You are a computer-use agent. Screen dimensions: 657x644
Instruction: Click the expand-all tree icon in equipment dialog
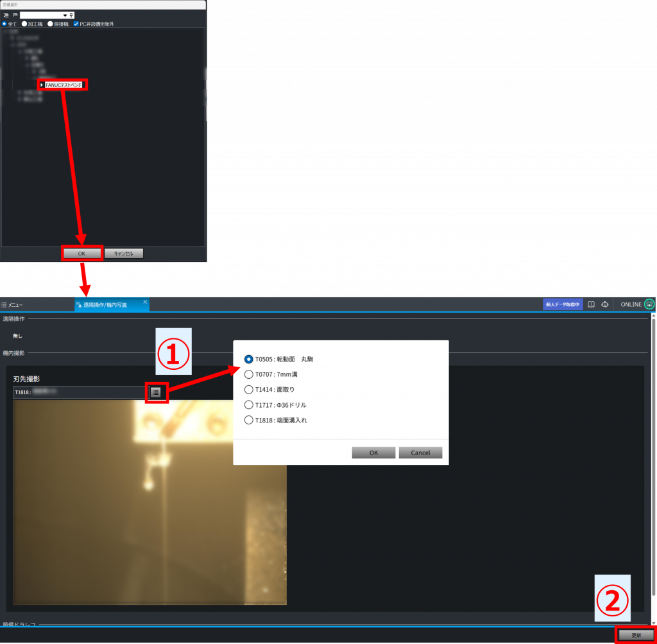6,15
